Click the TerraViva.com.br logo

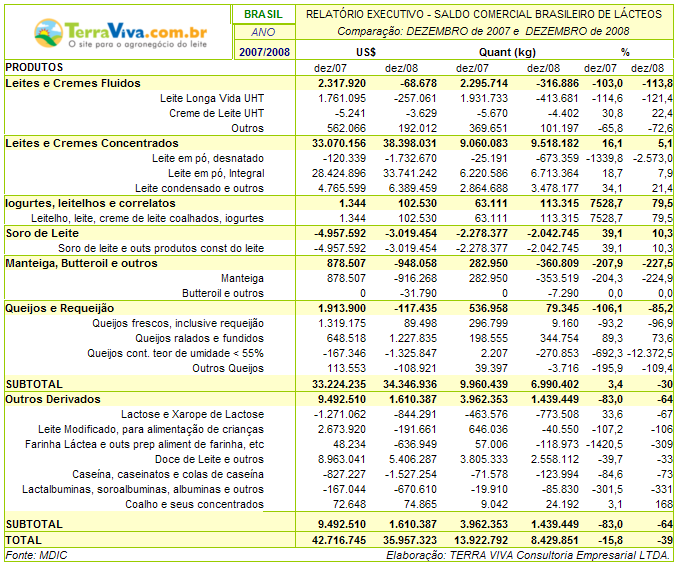[x=121, y=33]
